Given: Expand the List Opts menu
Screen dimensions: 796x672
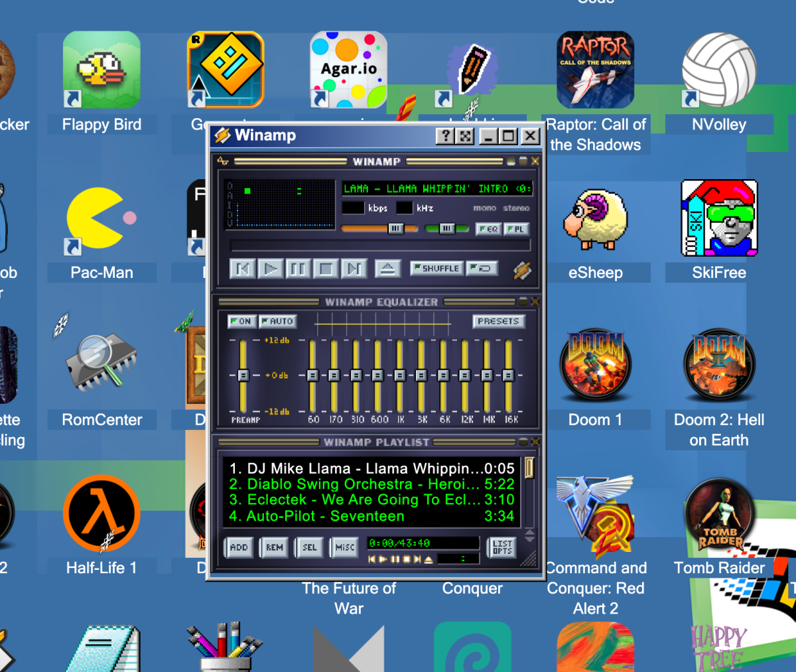Looking at the screenshot, I should [x=502, y=547].
